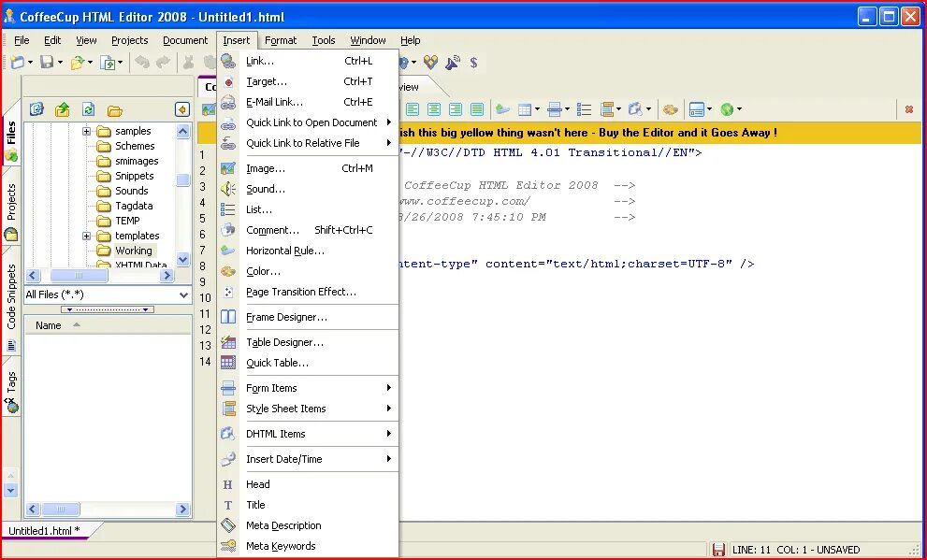
Task: Click line number 11 in the gutter
Action: point(205,313)
